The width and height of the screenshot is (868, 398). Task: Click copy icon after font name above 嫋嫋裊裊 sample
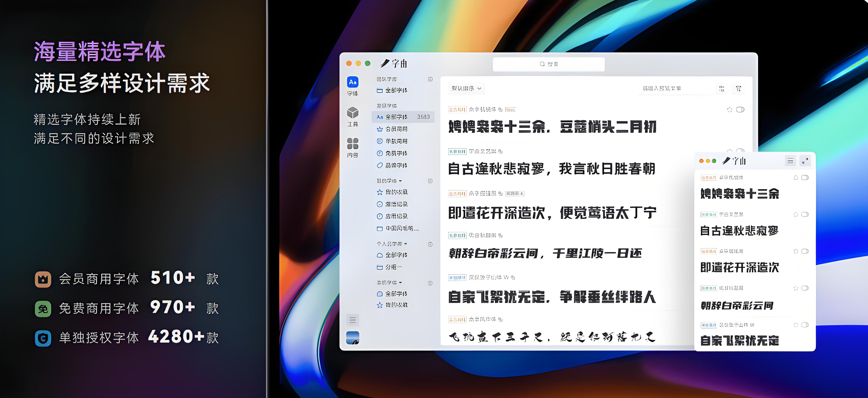pyautogui.click(x=500, y=109)
